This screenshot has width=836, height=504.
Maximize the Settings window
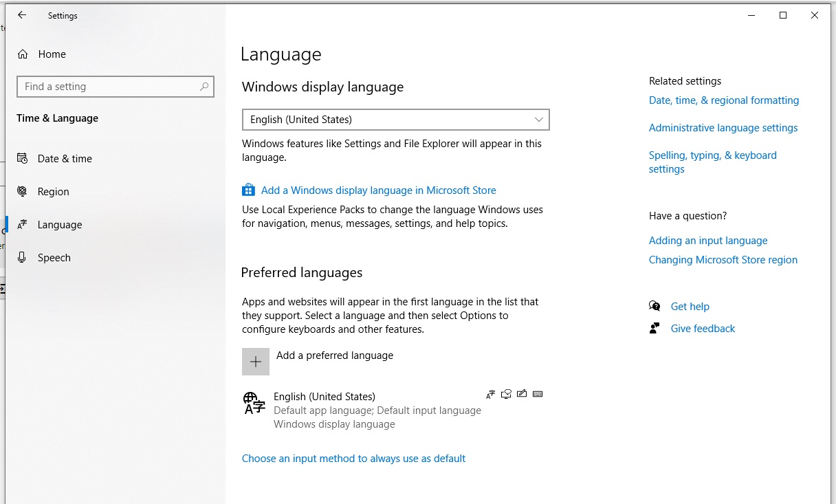tap(783, 15)
